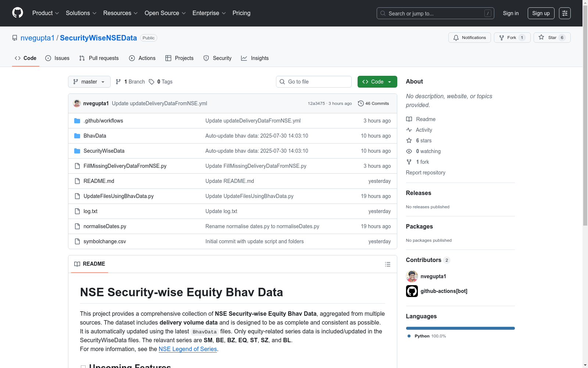
Task: Select the README tab heading
Action: tap(90, 264)
